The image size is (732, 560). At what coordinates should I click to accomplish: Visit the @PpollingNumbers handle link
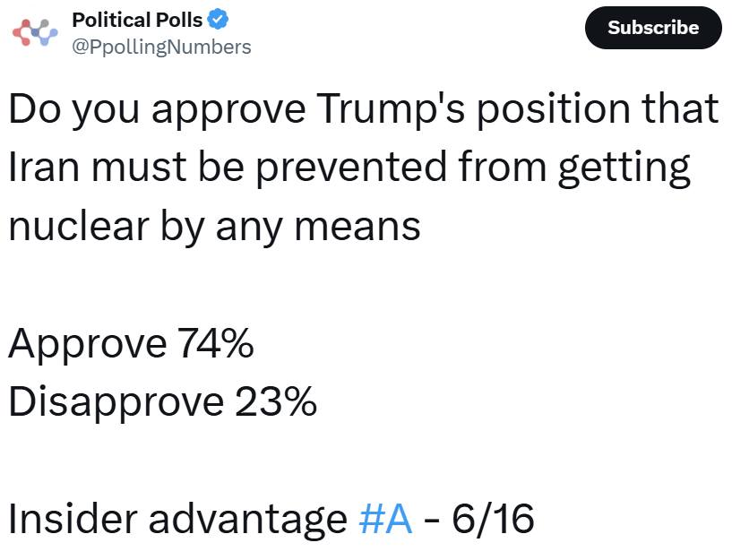[161, 47]
